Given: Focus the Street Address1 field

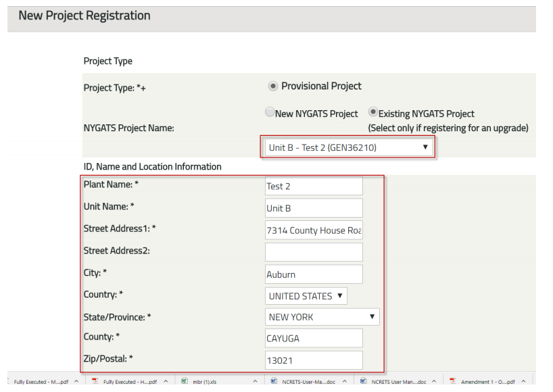Looking at the screenshot, I should [x=314, y=230].
